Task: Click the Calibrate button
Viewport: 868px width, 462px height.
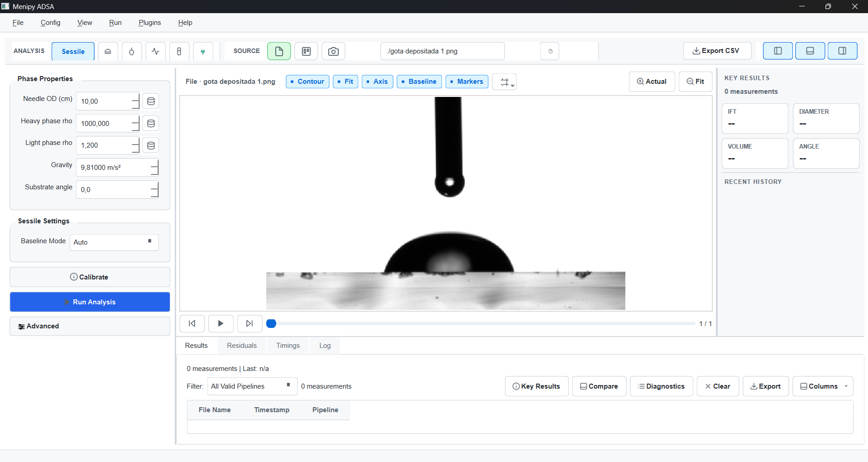Action: point(90,277)
